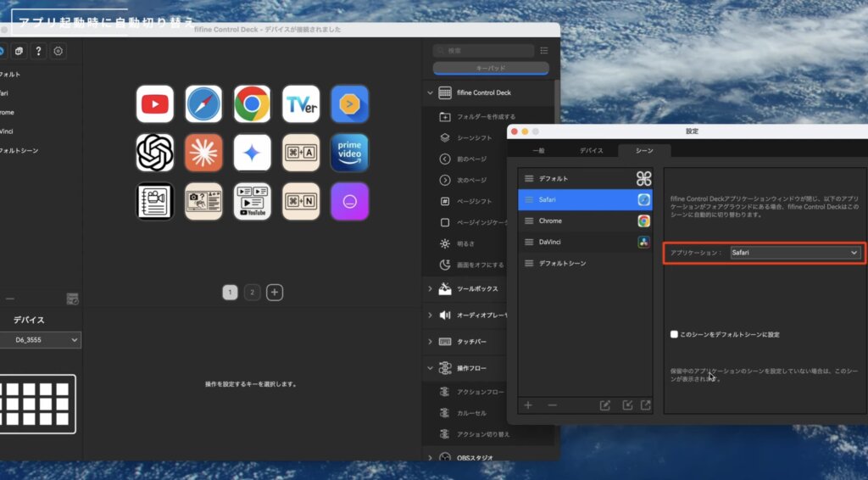Screen dimensions: 868x480
Task: Switch to the 一般 settings tab
Action: 538,150
